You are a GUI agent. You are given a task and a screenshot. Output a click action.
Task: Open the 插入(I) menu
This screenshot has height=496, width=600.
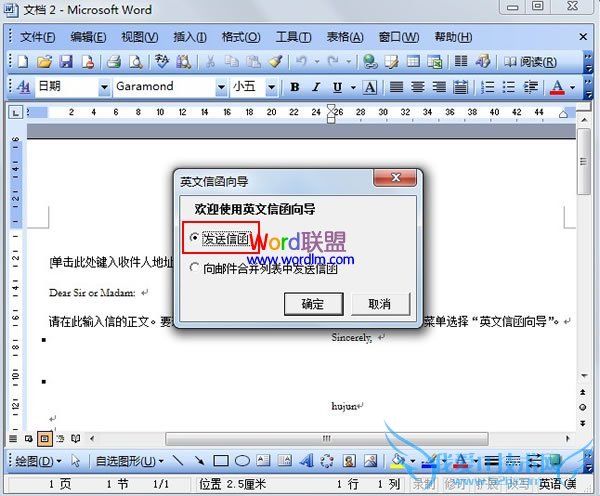(x=190, y=37)
